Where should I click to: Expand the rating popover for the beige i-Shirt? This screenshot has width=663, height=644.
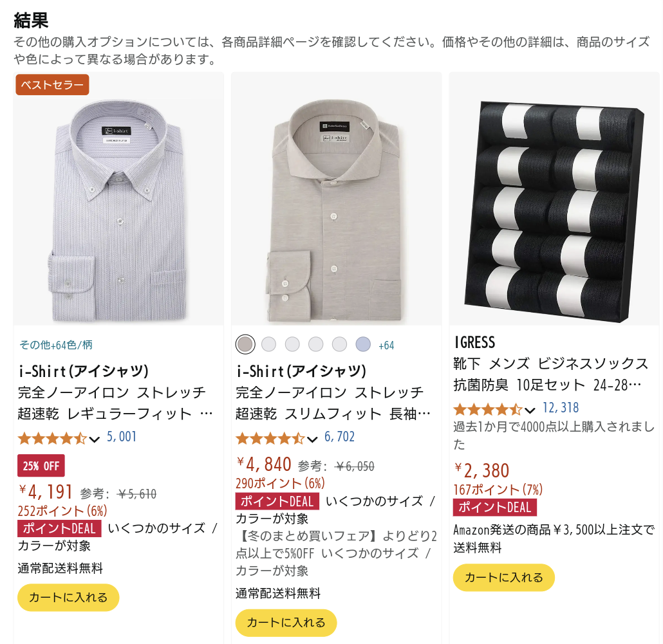(x=312, y=439)
